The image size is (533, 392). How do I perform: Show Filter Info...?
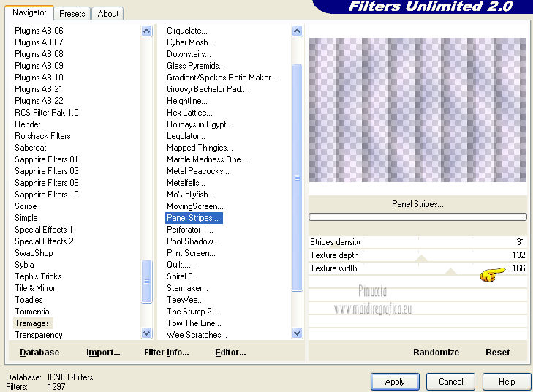[x=167, y=353]
